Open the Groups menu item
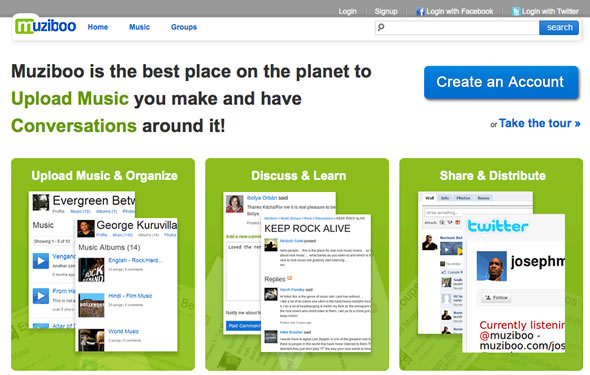The image size is (590, 375). pyautogui.click(x=184, y=27)
